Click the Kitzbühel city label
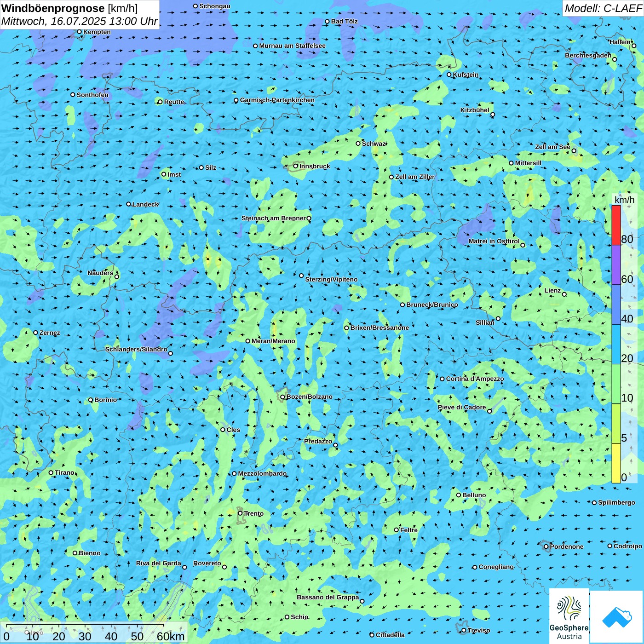Screen dimensions: 644x644 475,110
